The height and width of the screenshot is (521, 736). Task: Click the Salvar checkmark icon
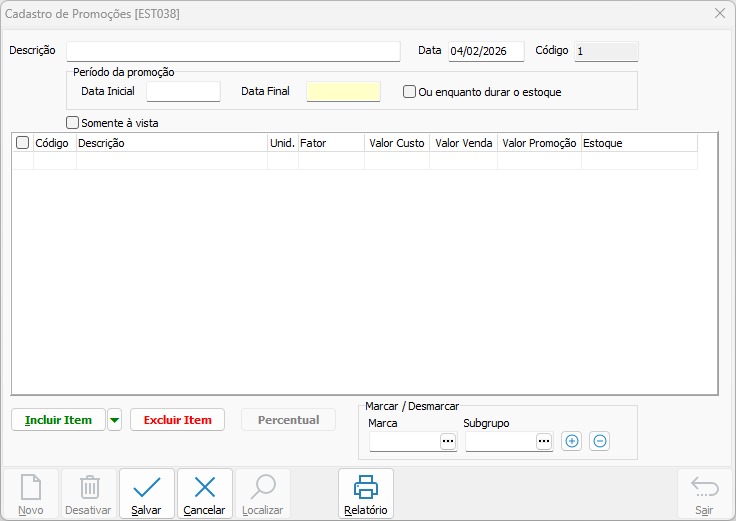[147, 488]
